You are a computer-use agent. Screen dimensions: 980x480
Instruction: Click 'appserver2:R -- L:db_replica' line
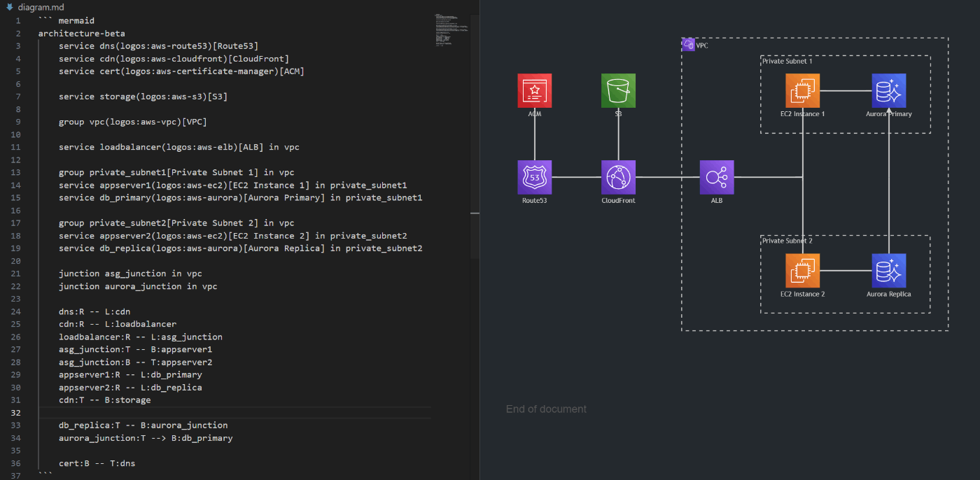[130, 387]
